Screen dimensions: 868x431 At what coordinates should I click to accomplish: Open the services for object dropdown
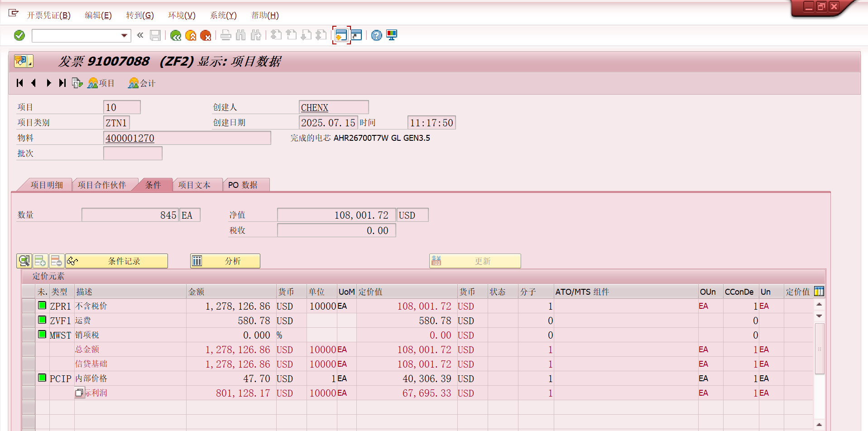[24, 61]
